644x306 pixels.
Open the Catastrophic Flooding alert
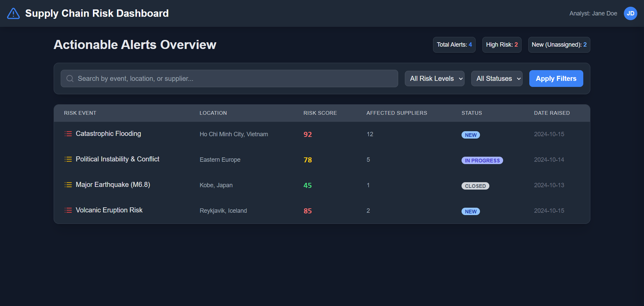click(108, 134)
